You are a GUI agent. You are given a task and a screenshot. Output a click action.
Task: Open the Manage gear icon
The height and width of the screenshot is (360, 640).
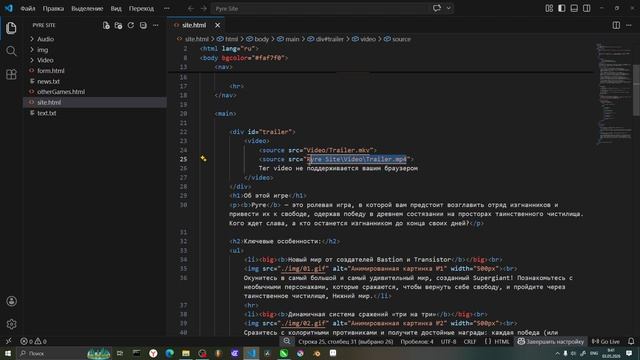click(11, 324)
